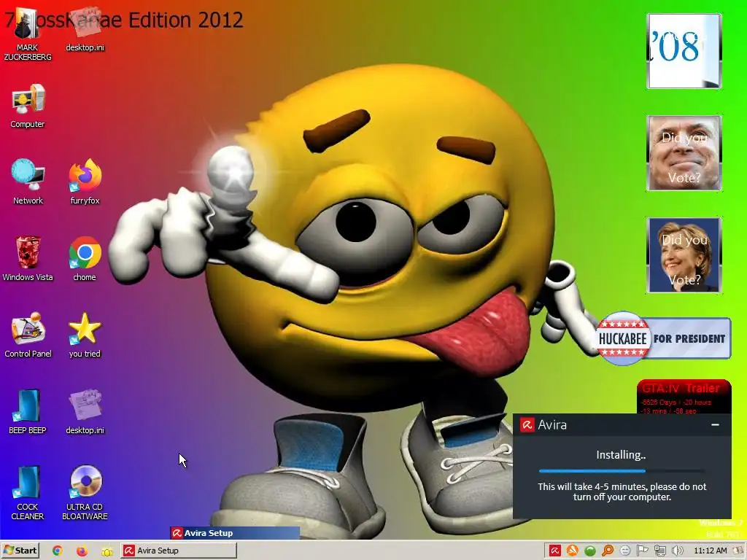747x560 pixels.
Task: Click the orange tray icon next to Avira
Action: [x=572, y=551]
